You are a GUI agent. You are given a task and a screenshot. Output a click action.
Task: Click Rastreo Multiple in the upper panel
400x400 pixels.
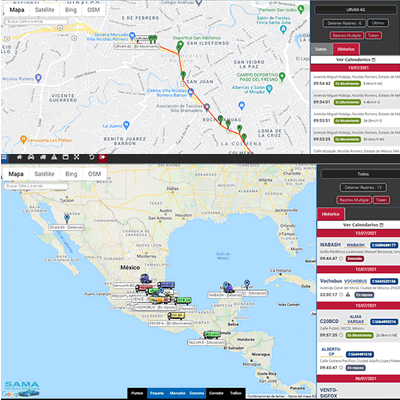(x=347, y=35)
